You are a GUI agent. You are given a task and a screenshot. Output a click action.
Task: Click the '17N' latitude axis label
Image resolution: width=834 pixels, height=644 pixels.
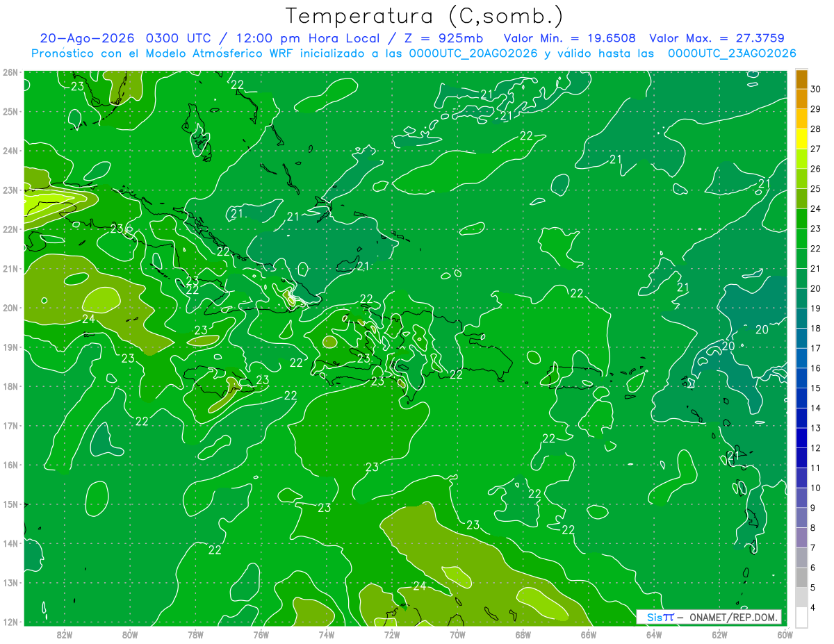coord(10,426)
